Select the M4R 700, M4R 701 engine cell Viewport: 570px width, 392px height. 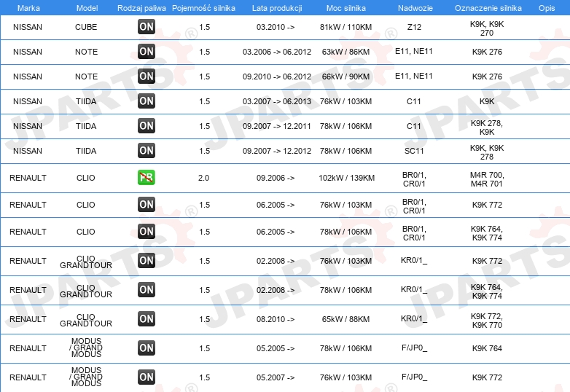[x=487, y=179]
